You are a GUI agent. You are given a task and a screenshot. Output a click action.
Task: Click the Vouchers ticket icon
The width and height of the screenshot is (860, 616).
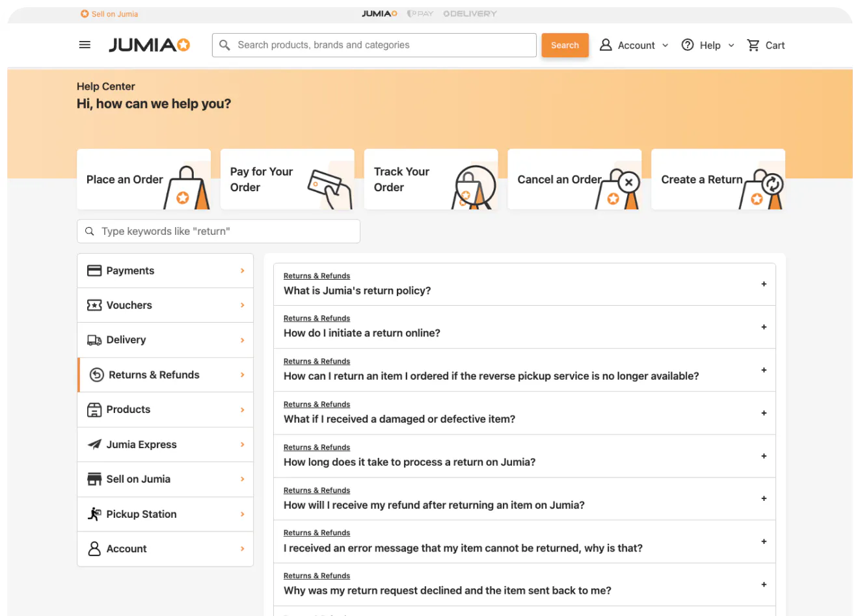pyautogui.click(x=94, y=305)
